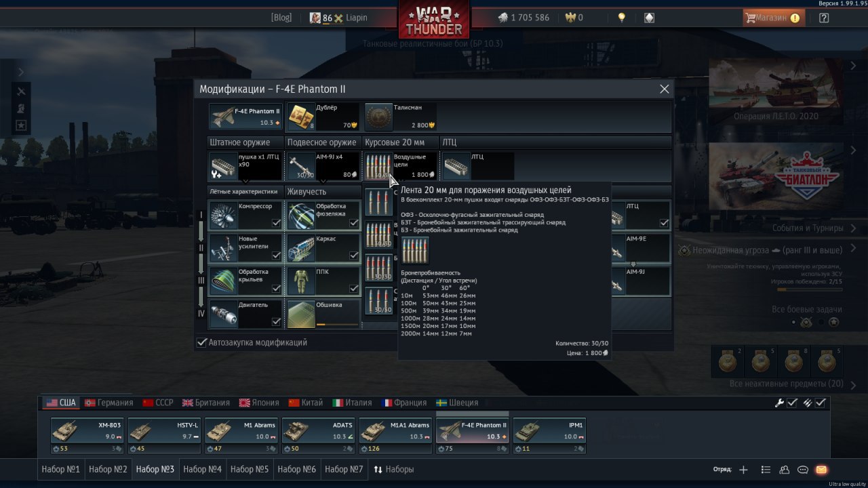Open the chat bubble icon at bottom right
Image resolution: width=868 pixels, height=488 pixels.
[803, 470]
